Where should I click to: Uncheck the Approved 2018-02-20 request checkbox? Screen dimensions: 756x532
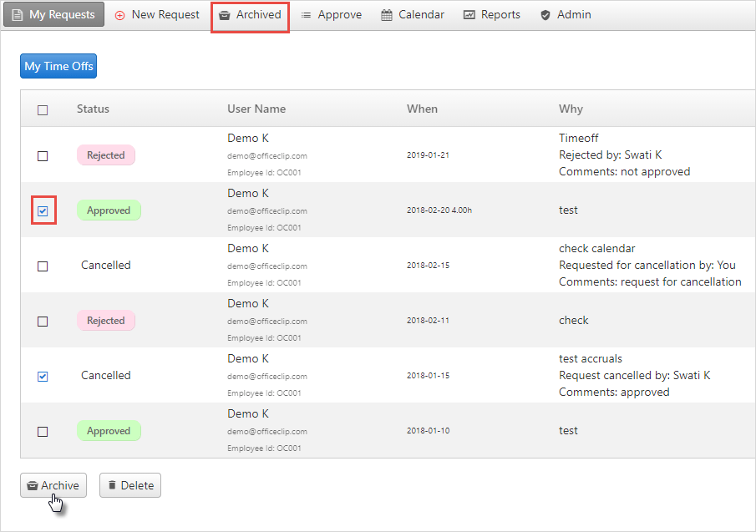(43, 211)
